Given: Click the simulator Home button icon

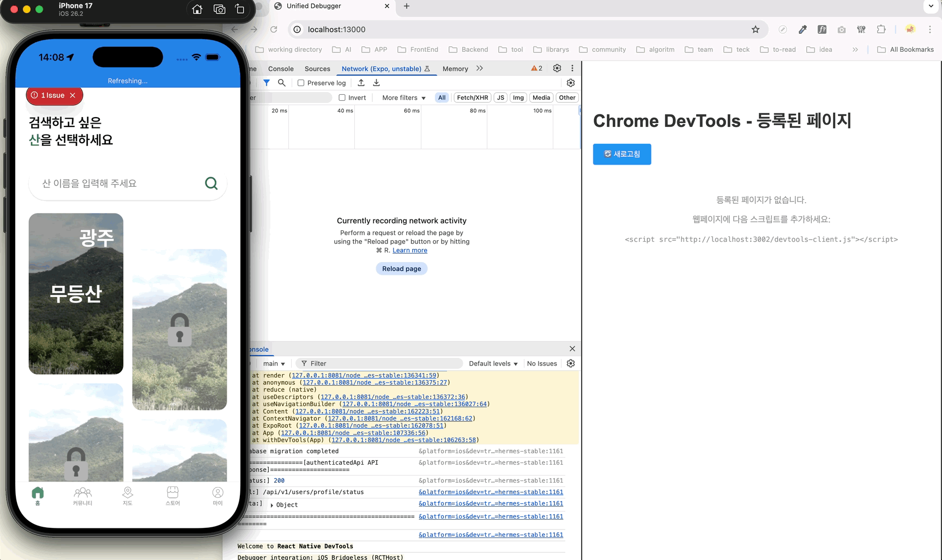Looking at the screenshot, I should coord(197,9).
